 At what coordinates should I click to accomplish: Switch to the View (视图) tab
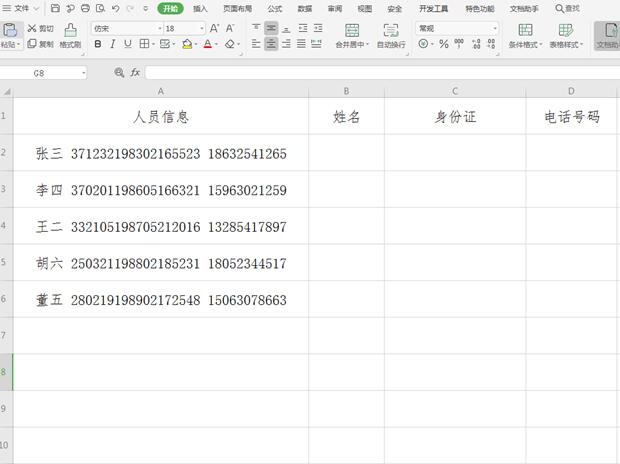tap(365, 9)
